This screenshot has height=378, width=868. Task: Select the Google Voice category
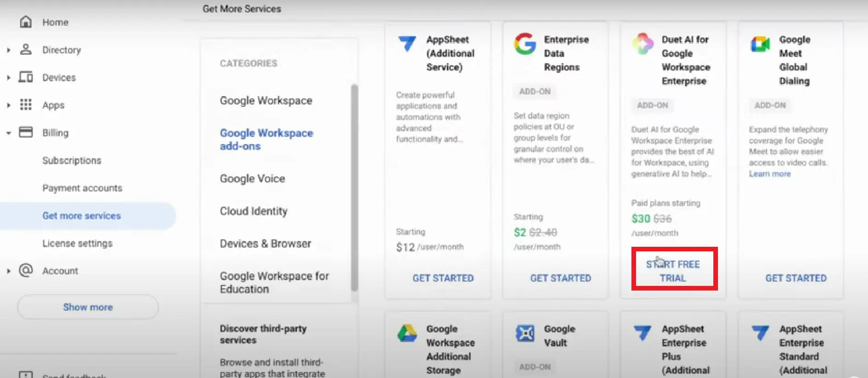pyautogui.click(x=252, y=179)
